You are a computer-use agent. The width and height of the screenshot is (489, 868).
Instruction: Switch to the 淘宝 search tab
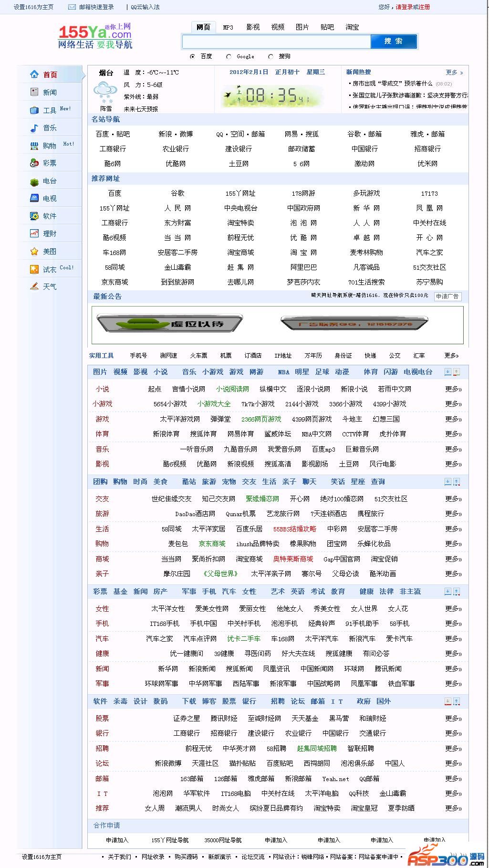(352, 27)
